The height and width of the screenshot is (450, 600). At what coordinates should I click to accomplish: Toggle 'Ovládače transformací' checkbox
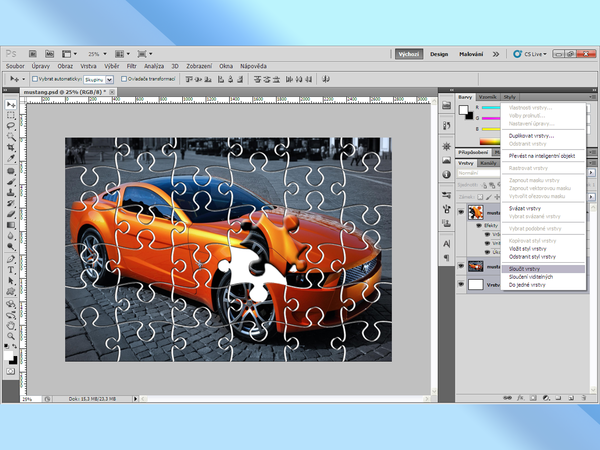(124, 78)
